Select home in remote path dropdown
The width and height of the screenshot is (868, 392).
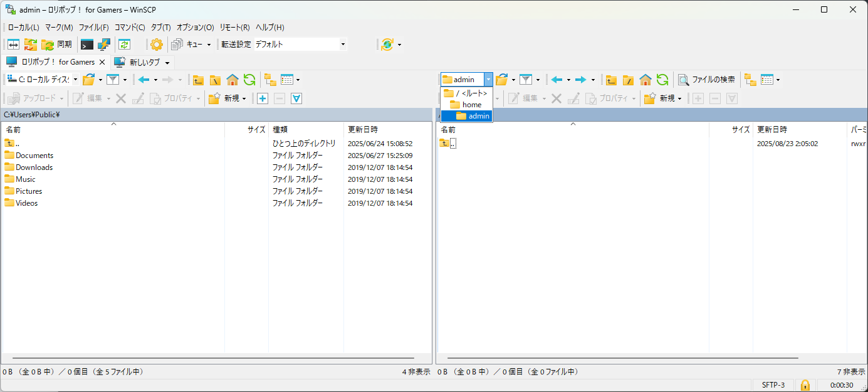(x=467, y=105)
